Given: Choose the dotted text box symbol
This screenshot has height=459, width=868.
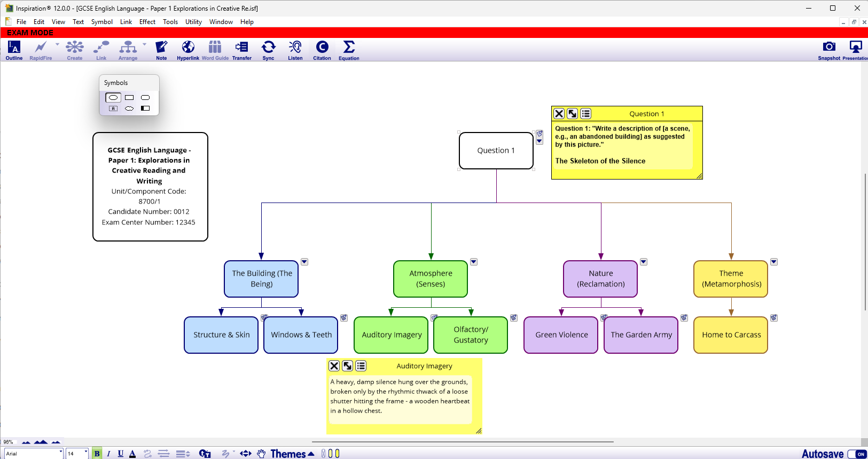Looking at the screenshot, I should click(113, 108).
